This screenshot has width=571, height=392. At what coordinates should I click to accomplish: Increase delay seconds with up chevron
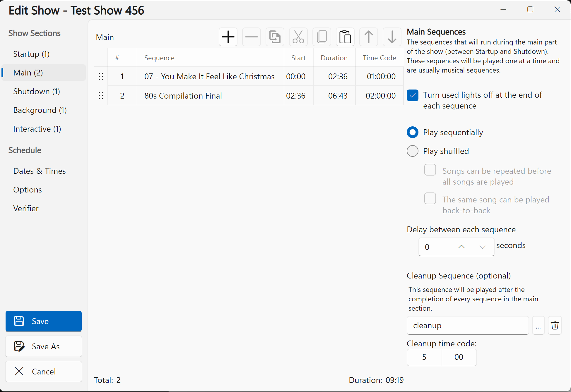click(461, 247)
